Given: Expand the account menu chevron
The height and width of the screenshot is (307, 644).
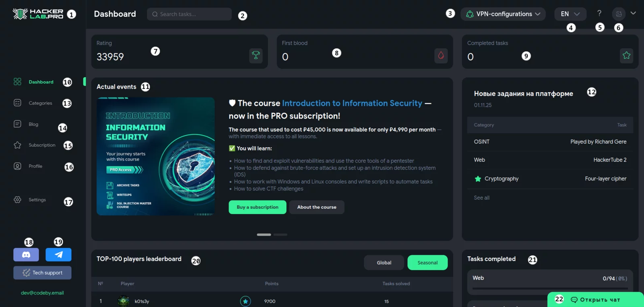Looking at the screenshot, I should (633, 13).
